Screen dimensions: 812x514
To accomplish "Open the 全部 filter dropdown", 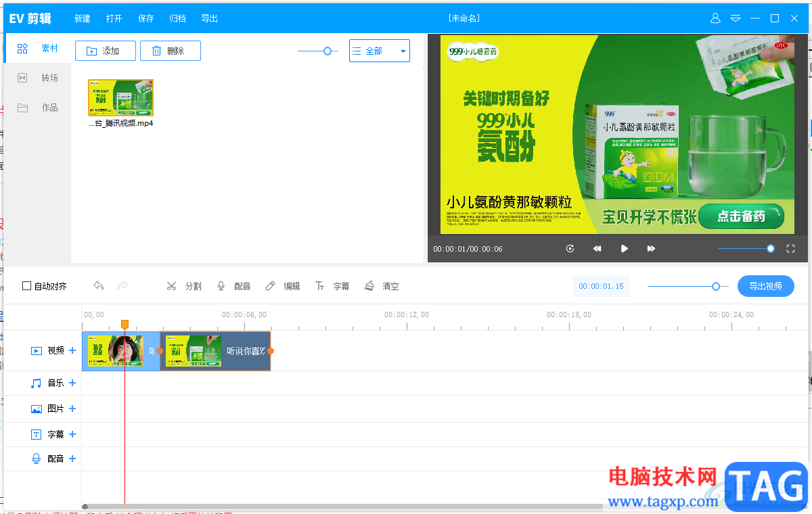I will pyautogui.click(x=380, y=51).
